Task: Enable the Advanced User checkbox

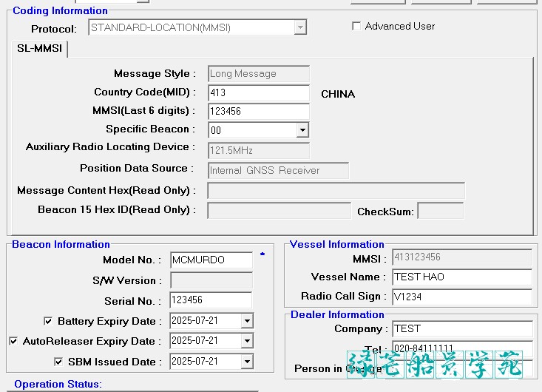Action: pyautogui.click(x=356, y=27)
